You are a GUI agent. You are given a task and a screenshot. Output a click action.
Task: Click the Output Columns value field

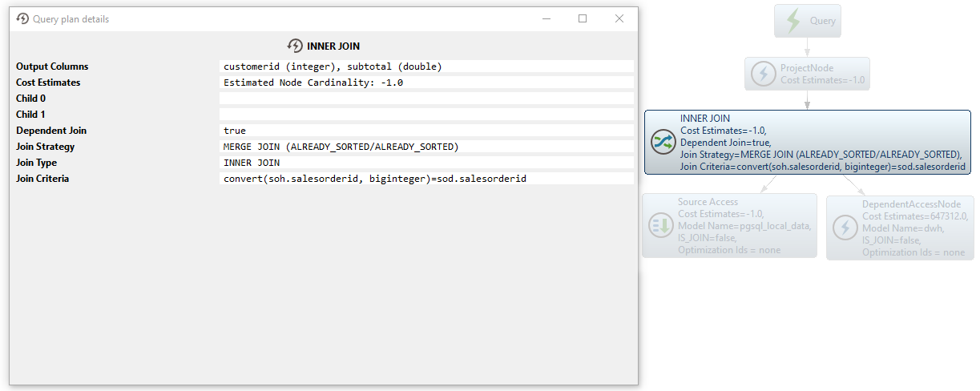(426, 67)
